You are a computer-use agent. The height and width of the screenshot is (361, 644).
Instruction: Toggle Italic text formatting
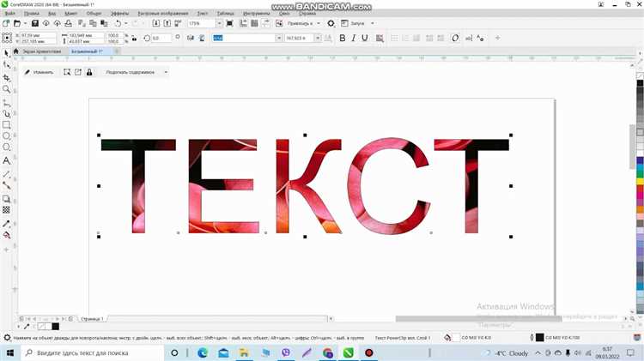pos(353,38)
